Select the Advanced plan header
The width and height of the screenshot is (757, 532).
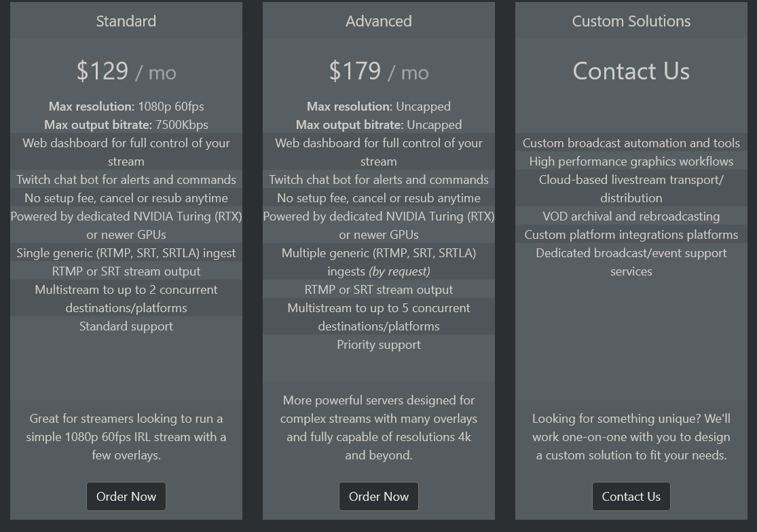[379, 21]
